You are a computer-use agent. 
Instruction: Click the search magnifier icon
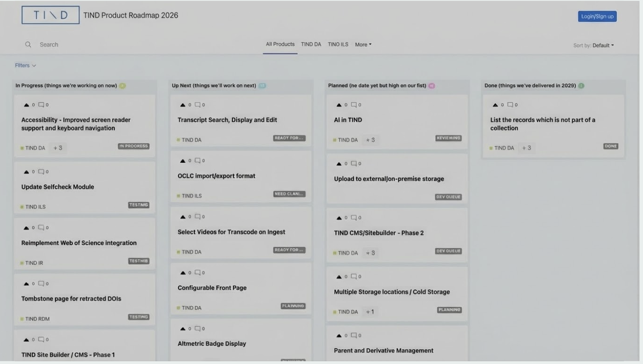(x=28, y=44)
